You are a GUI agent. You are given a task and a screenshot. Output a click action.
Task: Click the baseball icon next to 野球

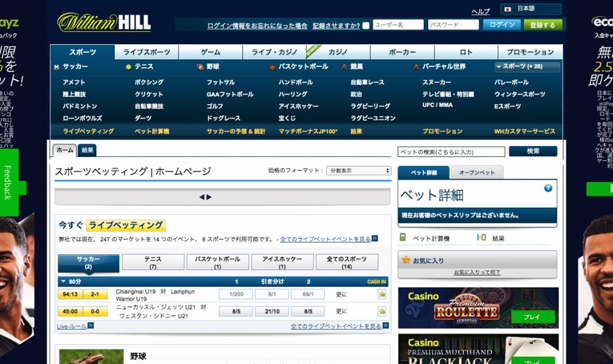[x=200, y=67]
